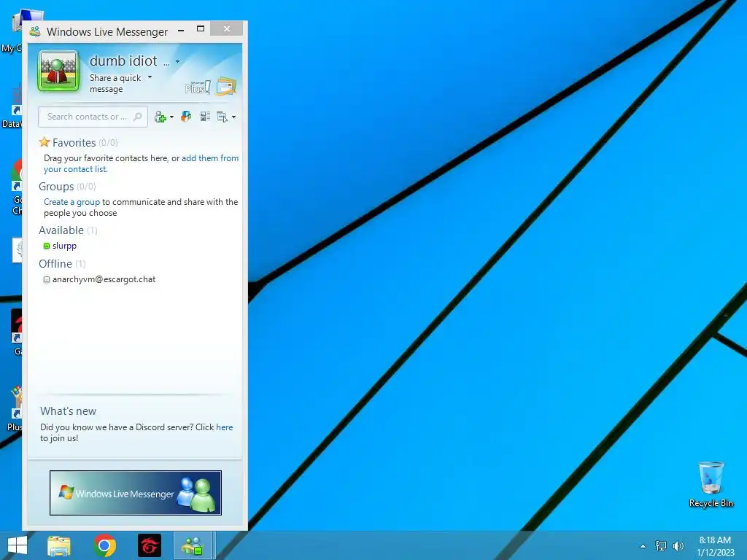Image resolution: width=747 pixels, height=560 pixels.
Task: Collapse the Offline section
Action: pyautogui.click(x=55, y=264)
